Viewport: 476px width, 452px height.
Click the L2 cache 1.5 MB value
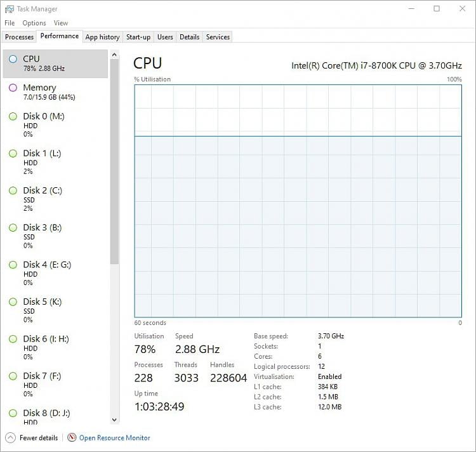point(328,397)
